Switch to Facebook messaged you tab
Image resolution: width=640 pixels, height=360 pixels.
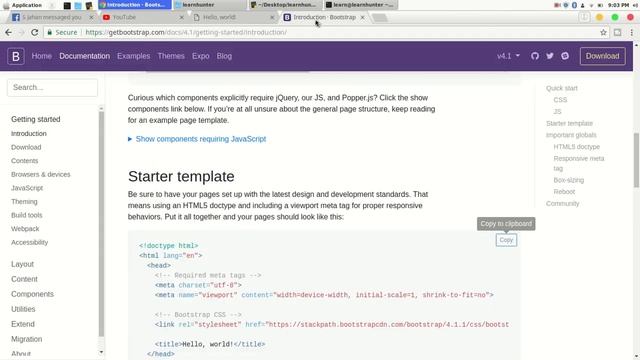51,18
